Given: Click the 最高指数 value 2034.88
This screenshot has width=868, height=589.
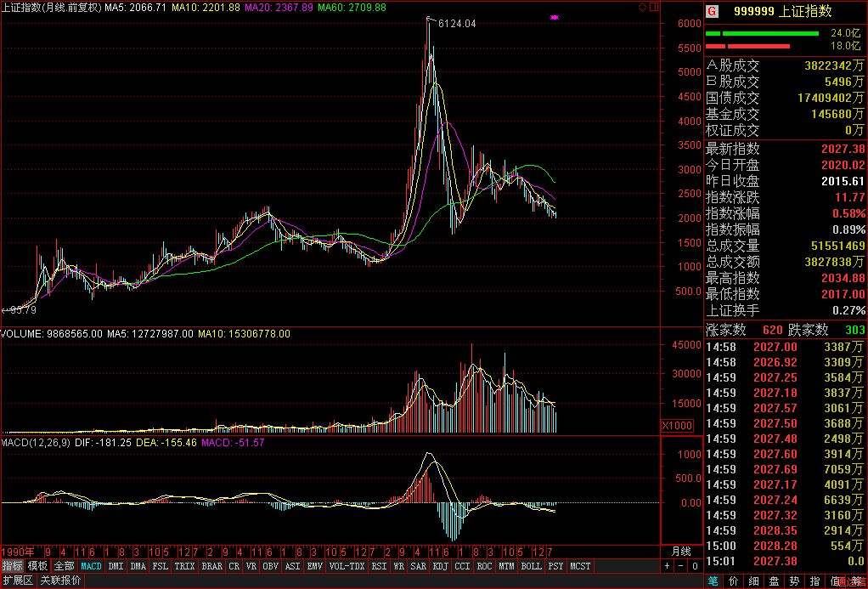Looking at the screenshot, I should tap(843, 278).
